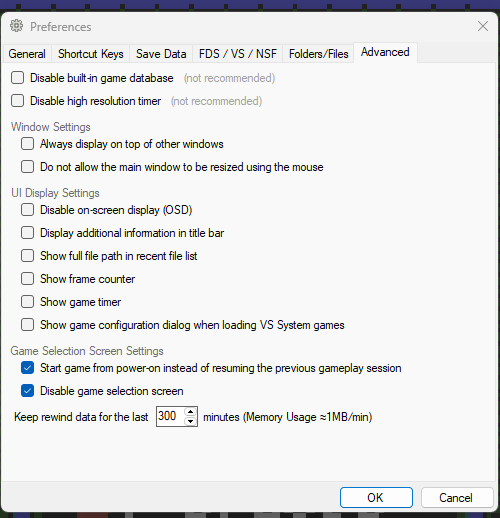Confirm preferences with OK button
Viewport: 500px width, 518px height.
tap(376, 498)
